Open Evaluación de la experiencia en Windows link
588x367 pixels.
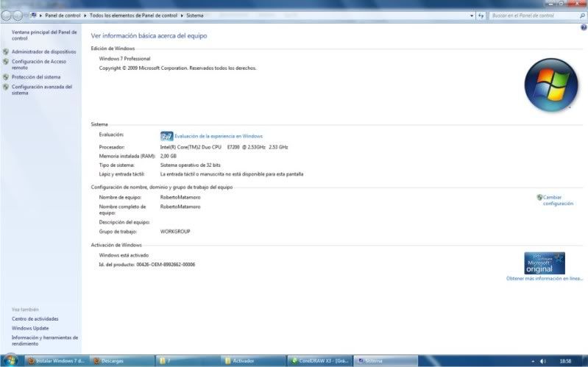point(219,136)
